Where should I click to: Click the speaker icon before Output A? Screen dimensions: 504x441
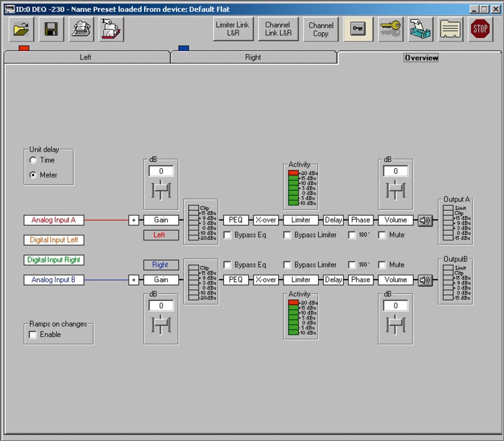pyautogui.click(x=425, y=221)
